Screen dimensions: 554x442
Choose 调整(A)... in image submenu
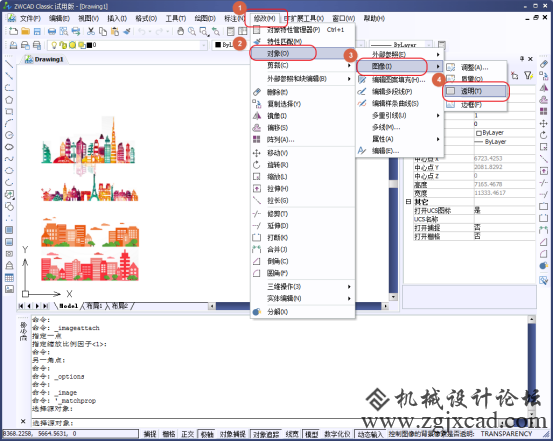tap(476, 67)
